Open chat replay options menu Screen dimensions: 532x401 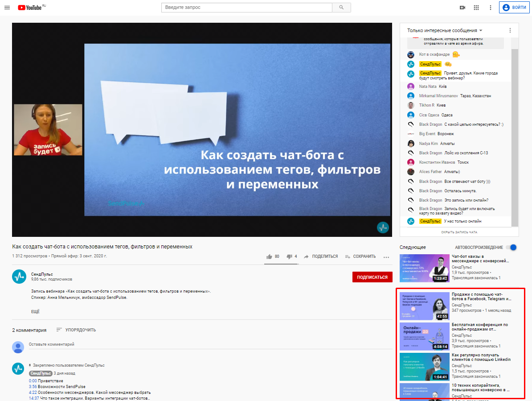click(510, 31)
